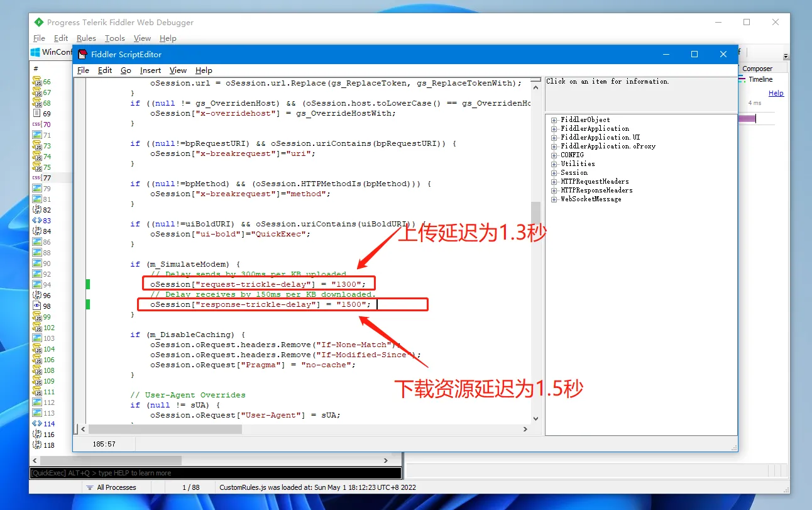Select the CSS icon of session 70
The image size is (812, 510).
[36, 125]
